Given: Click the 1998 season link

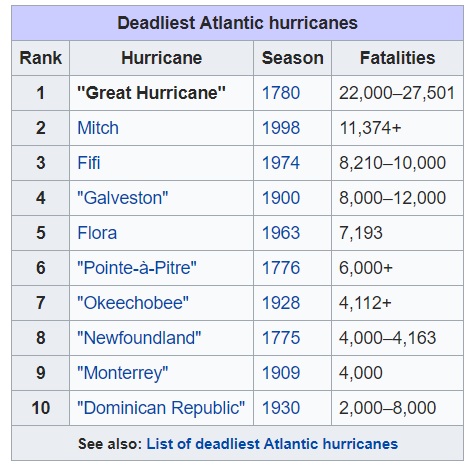Looking at the screenshot, I should point(281,128).
